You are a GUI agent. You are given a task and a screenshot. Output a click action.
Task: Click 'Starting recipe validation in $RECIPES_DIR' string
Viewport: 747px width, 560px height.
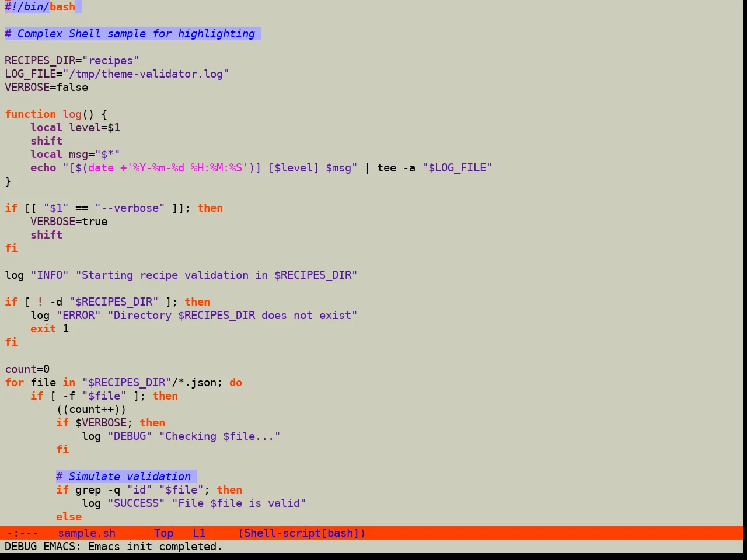[x=217, y=275]
